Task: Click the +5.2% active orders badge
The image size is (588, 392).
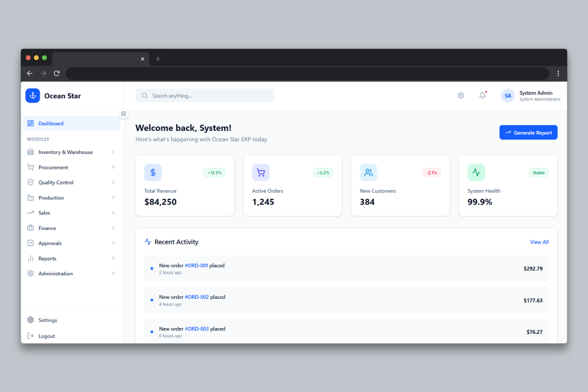Action: 323,172
